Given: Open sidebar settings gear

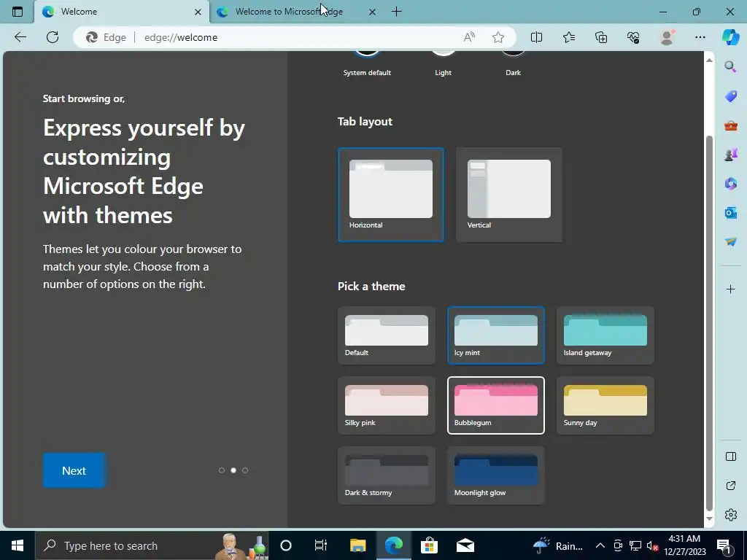Looking at the screenshot, I should click(731, 515).
